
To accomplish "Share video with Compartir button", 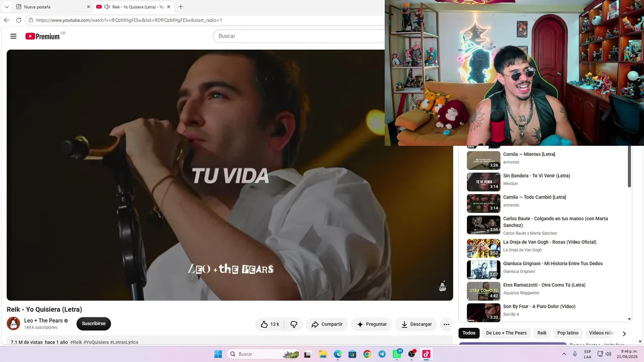I will coord(327,324).
